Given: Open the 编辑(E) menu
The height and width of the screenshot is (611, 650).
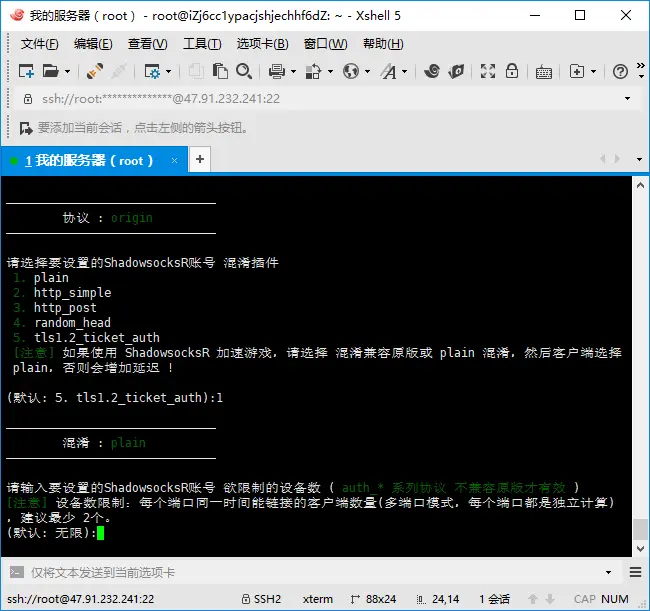Looking at the screenshot, I should 93,44.
